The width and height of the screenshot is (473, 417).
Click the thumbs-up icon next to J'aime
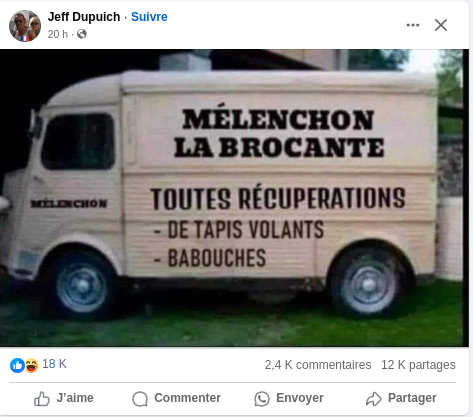click(x=42, y=398)
